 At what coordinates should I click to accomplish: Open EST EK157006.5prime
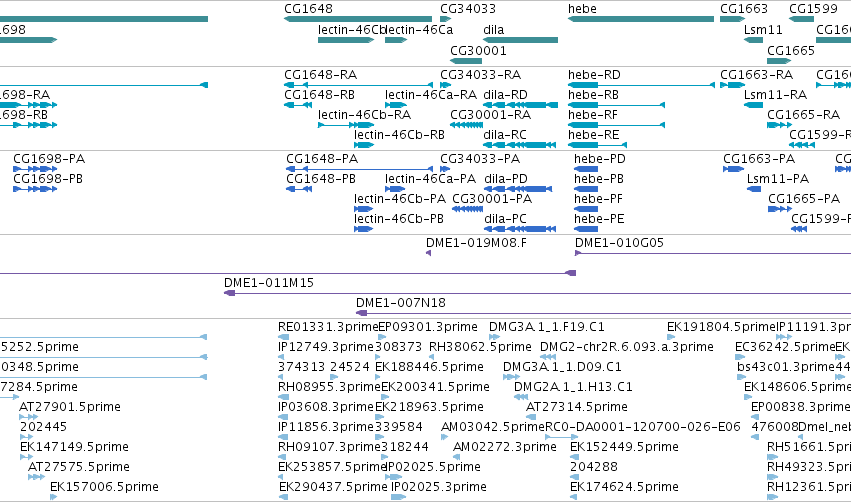[x=104, y=487]
